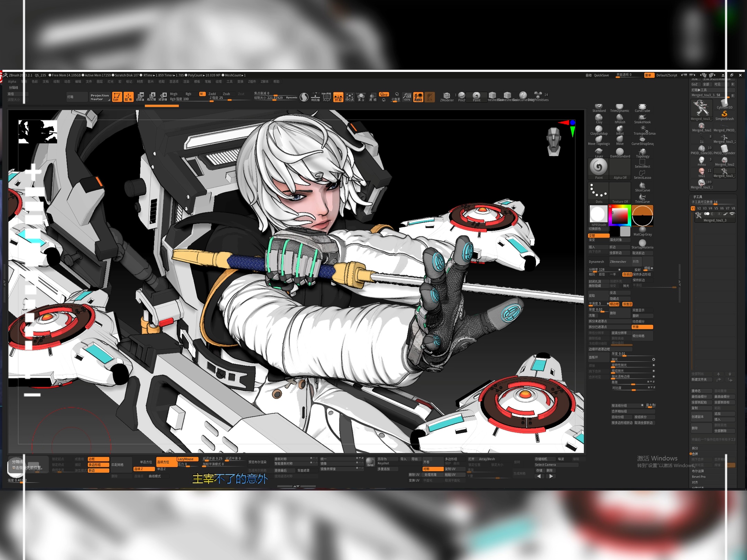Viewport: 747px width, 560px height.
Task: Open the Dots stroke picker
Action: point(598,193)
